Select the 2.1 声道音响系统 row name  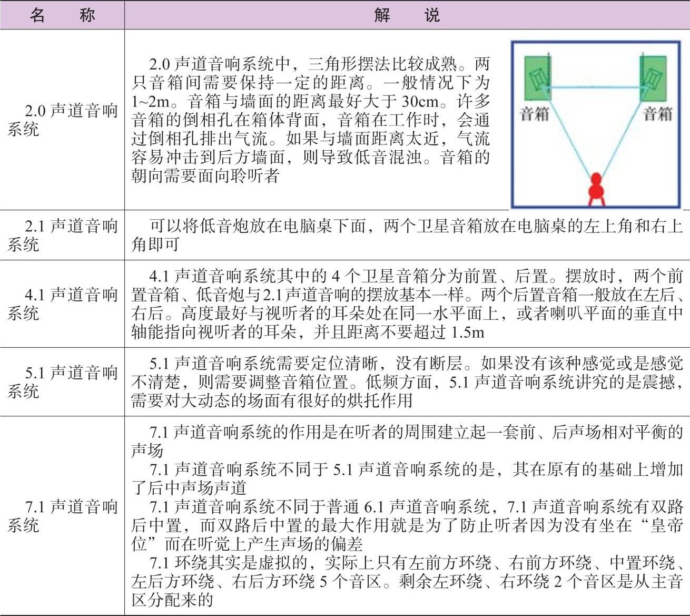tap(62, 235)
